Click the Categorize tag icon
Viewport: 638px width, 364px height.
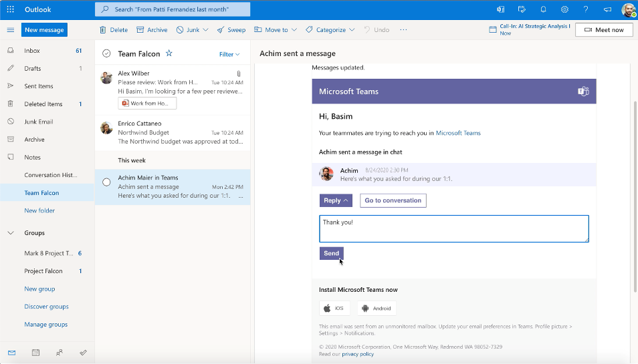click(309, 29)
